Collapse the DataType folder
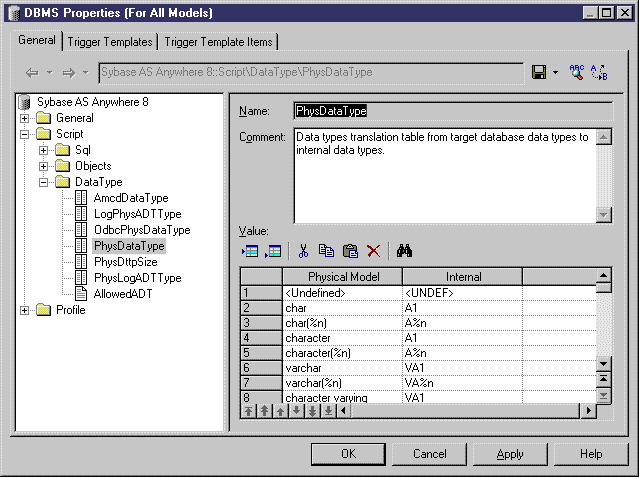 tap(44, 182)
